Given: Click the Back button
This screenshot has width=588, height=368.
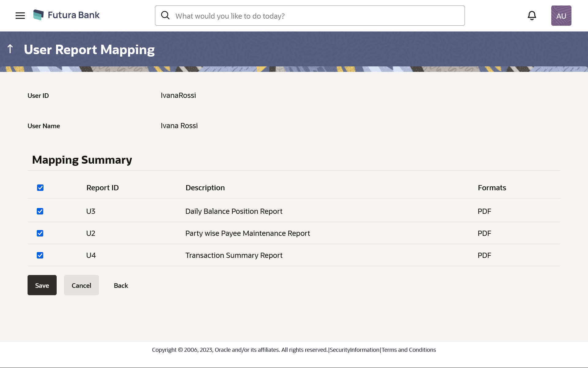Looking at the screenshot, I should (x=121, y=285).
